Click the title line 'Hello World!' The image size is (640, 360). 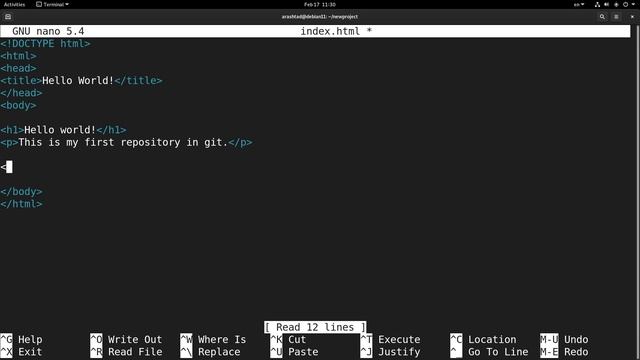[81, 80]
